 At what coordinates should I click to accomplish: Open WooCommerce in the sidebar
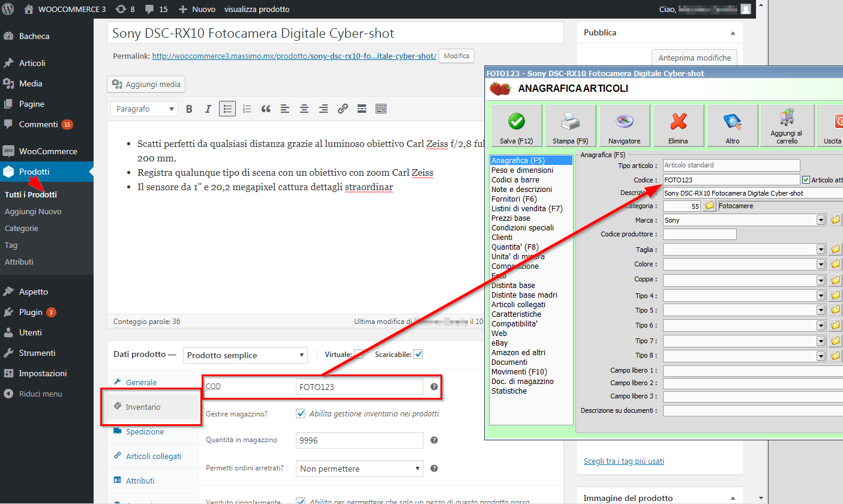[47, 151]
